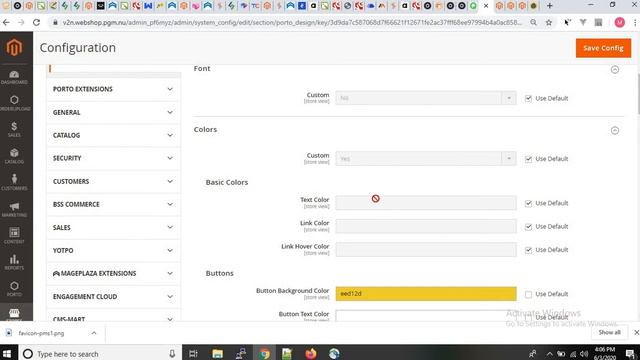The height and width of the screenshot is (360, 640).
Task: Bookmark this page with the star icon
Action: (x=549, y=23)
